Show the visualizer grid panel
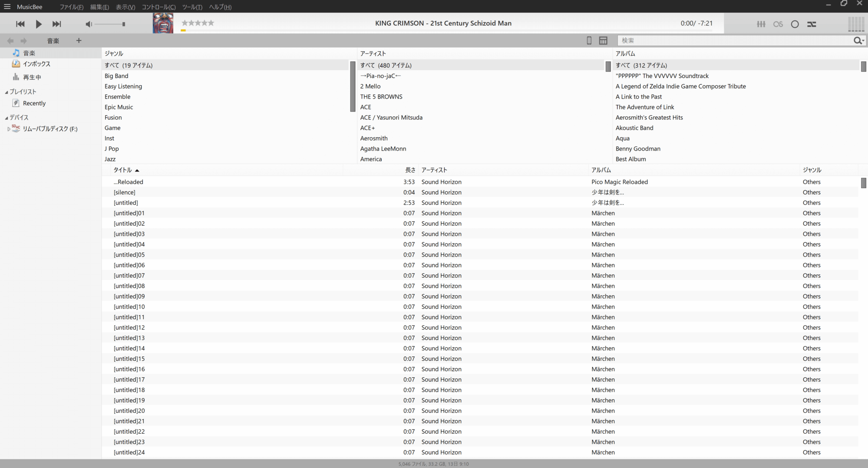Viewport: 868px width, 468px height. point(856,24)
